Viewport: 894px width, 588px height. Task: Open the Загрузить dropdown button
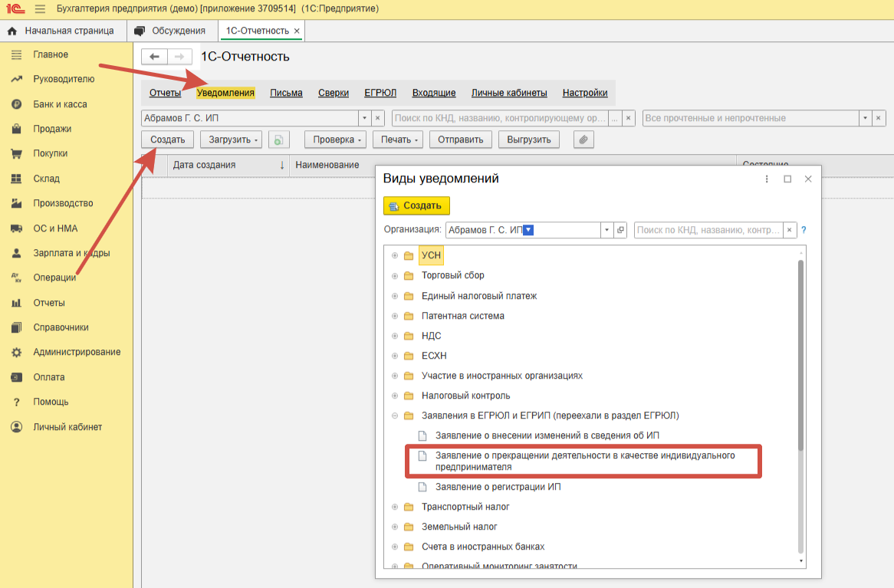[x=231, y=140]
